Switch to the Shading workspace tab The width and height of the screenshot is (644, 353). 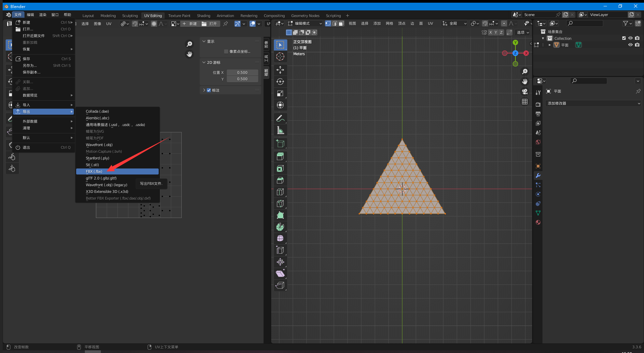[203, 16]
